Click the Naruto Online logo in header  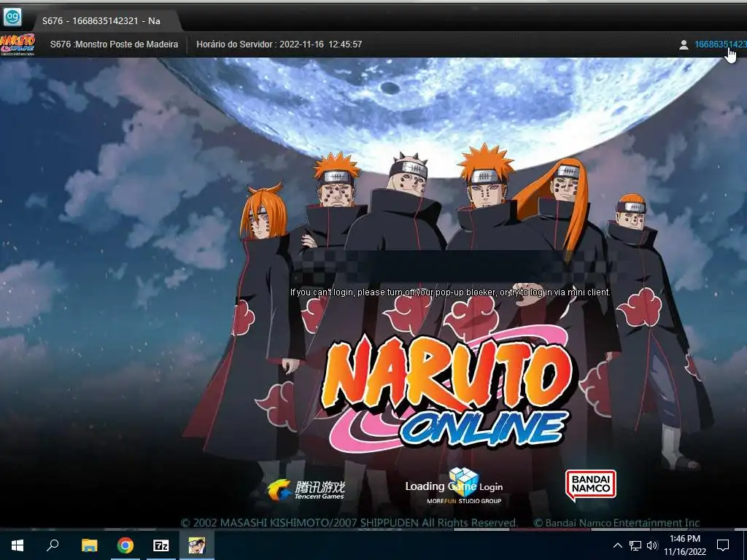pos(18,44)
